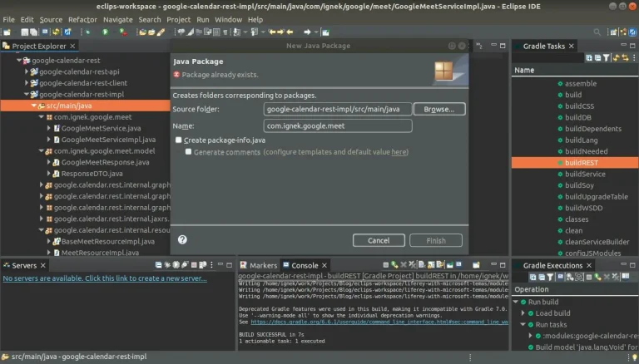
Task: Minimize the Console view panel
Action: 493,264
